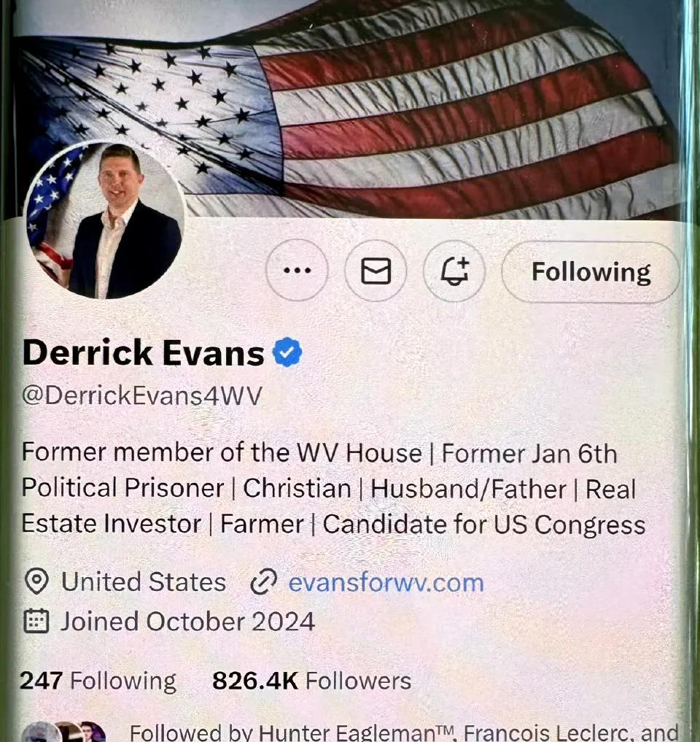Tap the Followed by Hunter Eagleman text

tap(404, 732)
